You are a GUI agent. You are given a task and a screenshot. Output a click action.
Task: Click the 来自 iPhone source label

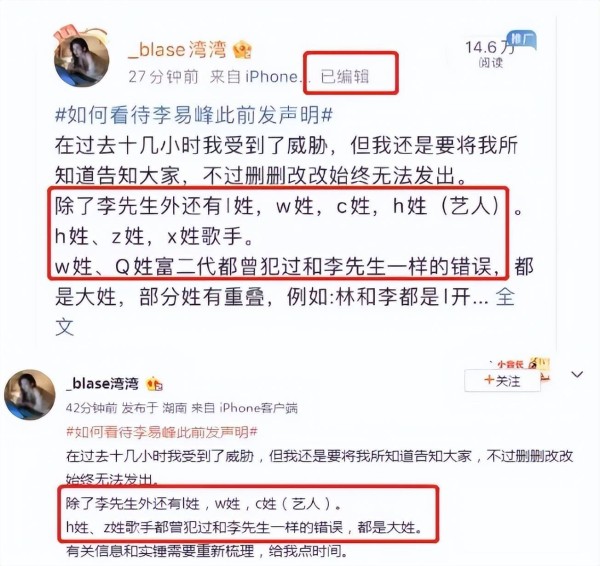pos(254,77)
